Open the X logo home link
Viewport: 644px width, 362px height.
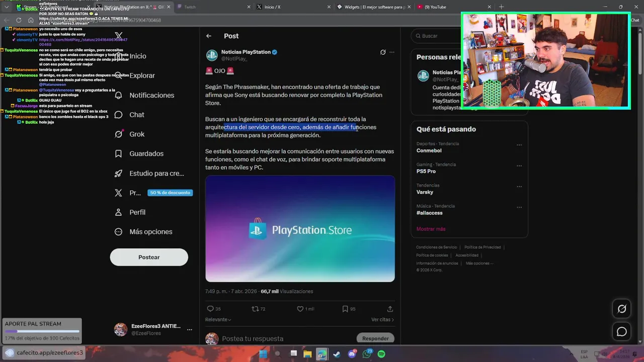click(x=118, y=36)
